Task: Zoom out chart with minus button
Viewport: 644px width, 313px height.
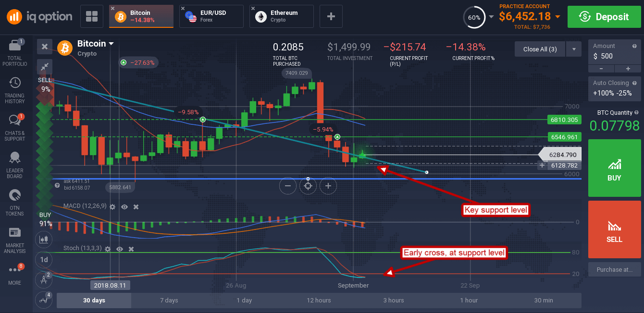Action: click(x=288, y=185)
